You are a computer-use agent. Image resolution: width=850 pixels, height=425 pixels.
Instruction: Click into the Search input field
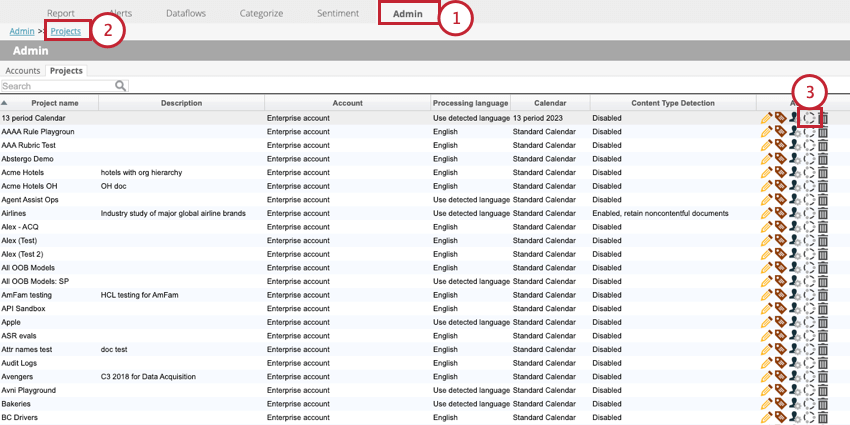pyautogui.click(x=57, y=87)
